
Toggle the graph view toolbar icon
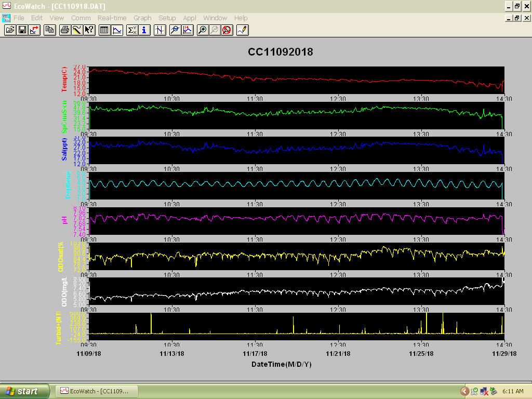[x=117, y=30]
